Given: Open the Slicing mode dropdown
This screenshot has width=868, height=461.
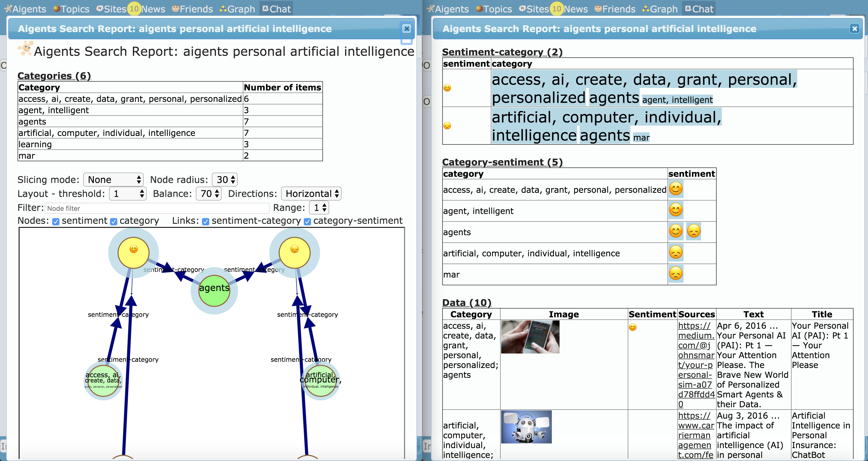Looking at the screenshot, I should [113, 180].
